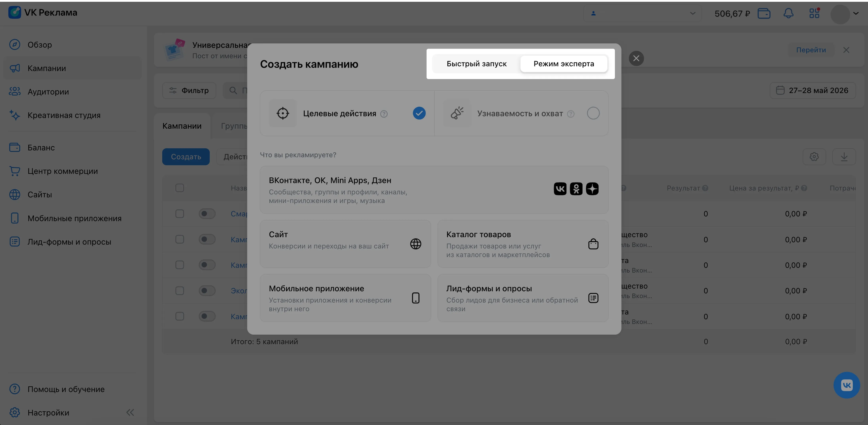The image size is (868, 425).
Task: Open the date range 27–28 май 2026 picker
Action: [812, 90]
